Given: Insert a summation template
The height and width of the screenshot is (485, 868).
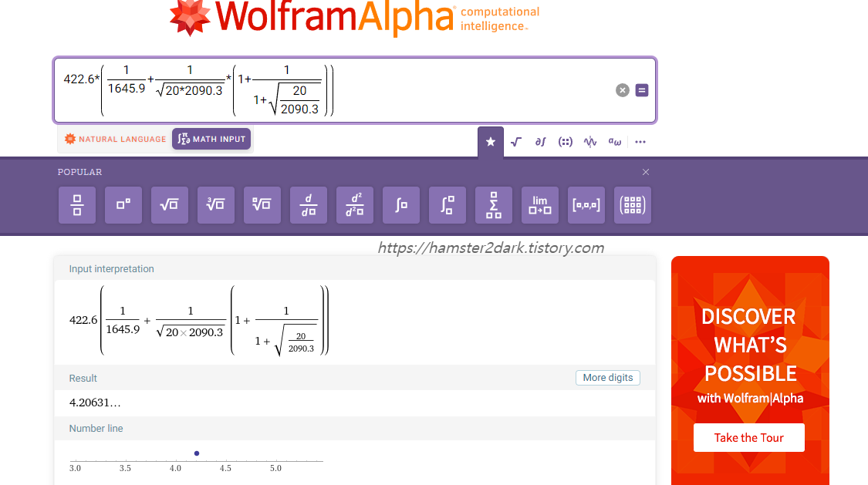Looking at the screenshot, I should pyautogui.click(x=494, y=205).
